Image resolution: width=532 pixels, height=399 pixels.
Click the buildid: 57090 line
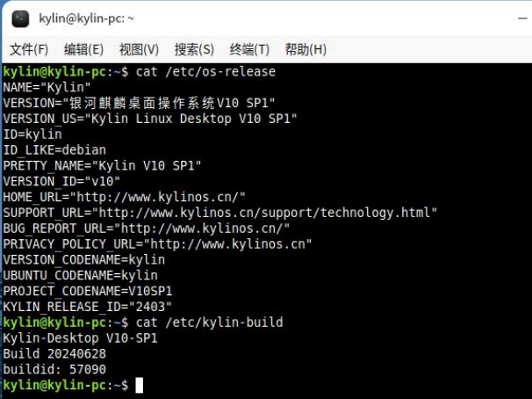pyautogui.click(x=54, y=369)
